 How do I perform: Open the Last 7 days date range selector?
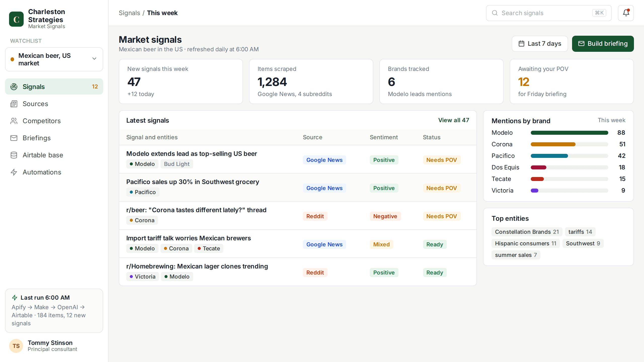(x=540, y=44)
